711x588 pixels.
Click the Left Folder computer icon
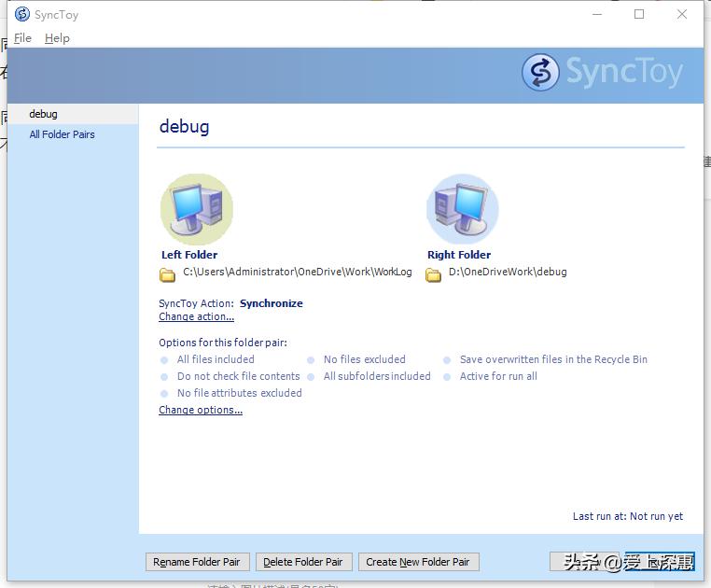[x=196, y=209]
